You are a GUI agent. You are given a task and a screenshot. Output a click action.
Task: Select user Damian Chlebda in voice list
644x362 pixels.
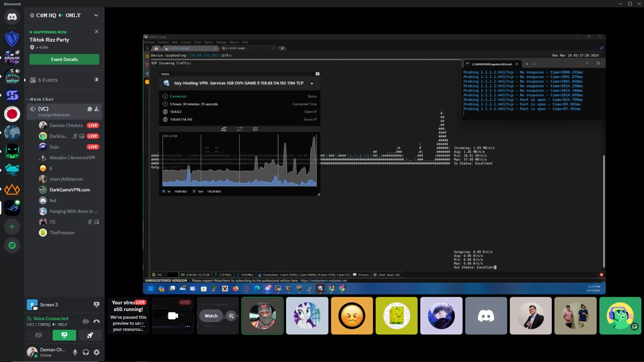(x=68, y=125)
